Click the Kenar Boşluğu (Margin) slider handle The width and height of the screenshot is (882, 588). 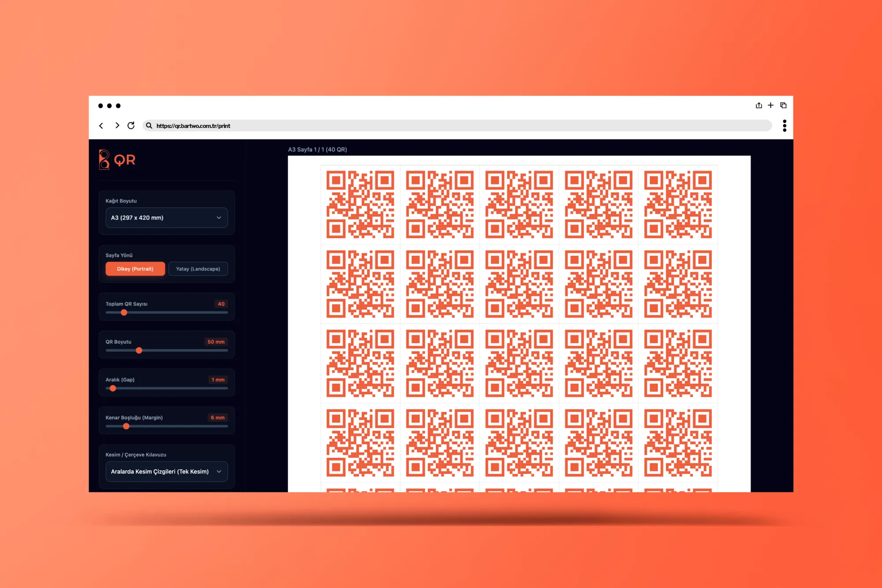coord(126,426)
